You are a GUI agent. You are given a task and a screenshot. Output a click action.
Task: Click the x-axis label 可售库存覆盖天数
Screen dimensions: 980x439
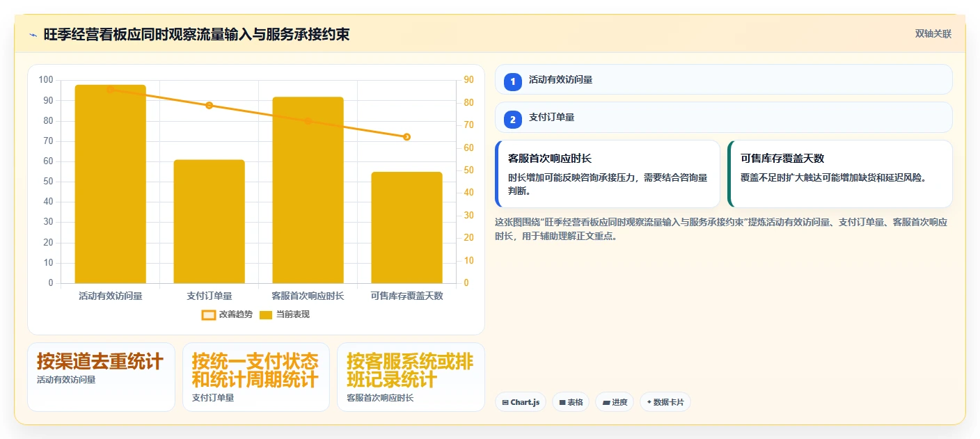[x=407, y=296]
